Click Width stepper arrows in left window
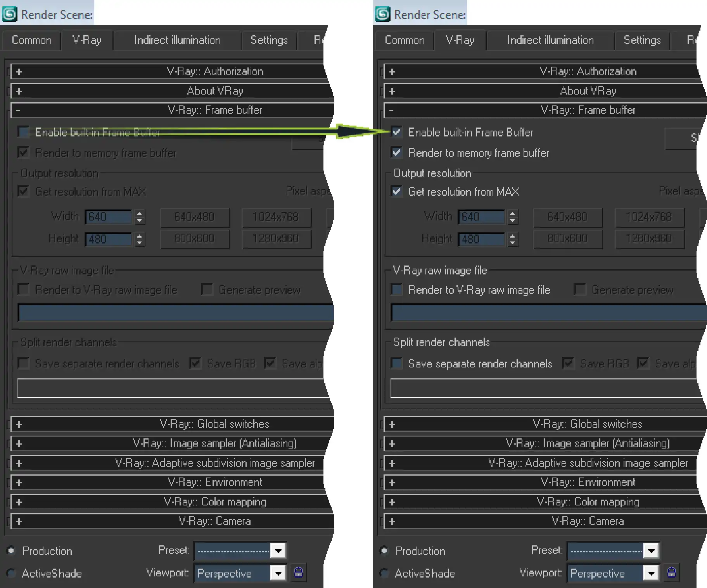This screenshot has height=588, width=707. 139,217
